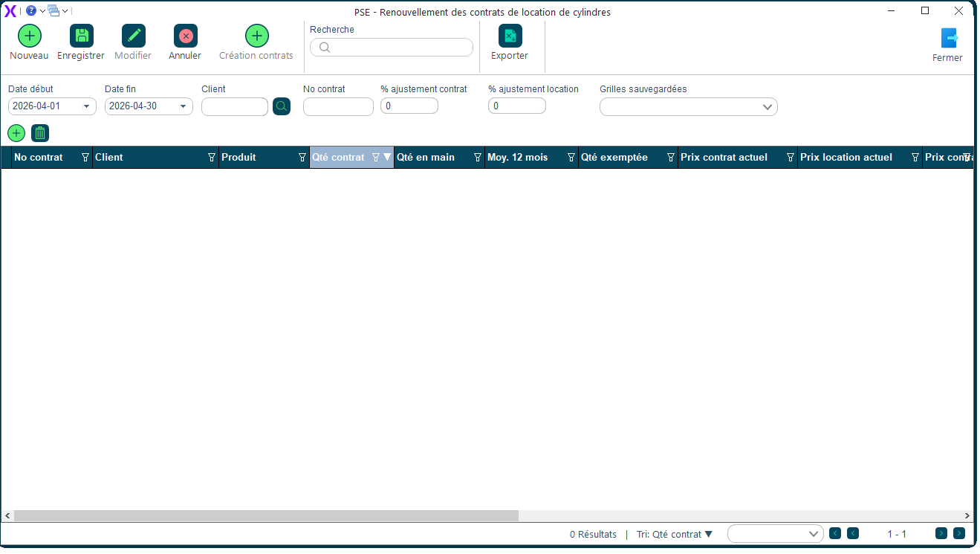
Task: Save with the Enregistrer disk icon
Action: 81,36
